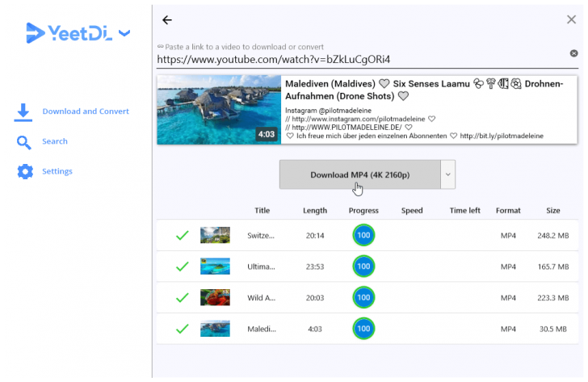Click the checkmark on Wild A... row

[183, 298]
